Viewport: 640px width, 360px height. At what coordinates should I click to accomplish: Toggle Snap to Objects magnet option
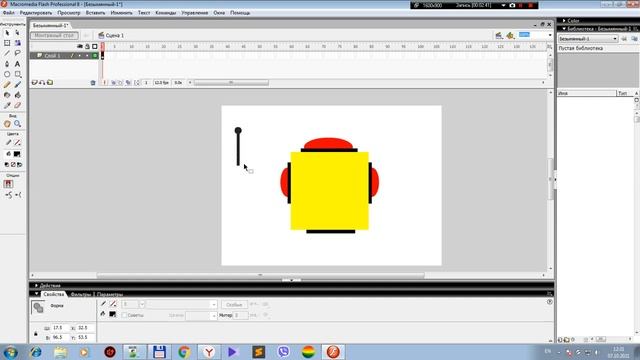pos(8,184)
